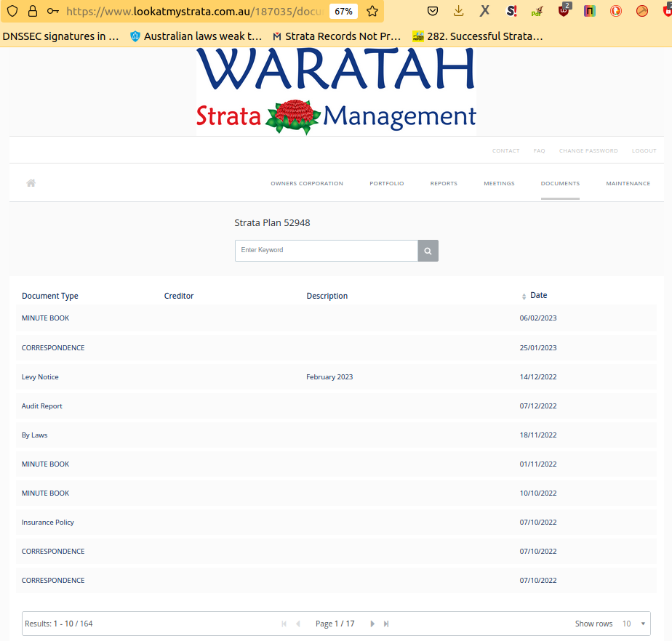Viewport: 672px width, 641px height.
Task: Open the Levy Notice document row
Action: click(336, 376)
